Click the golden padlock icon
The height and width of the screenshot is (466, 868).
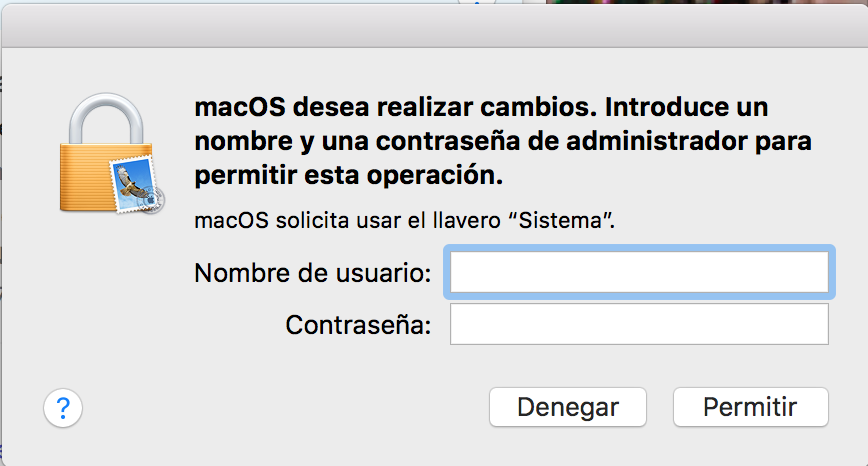[94, 164]
